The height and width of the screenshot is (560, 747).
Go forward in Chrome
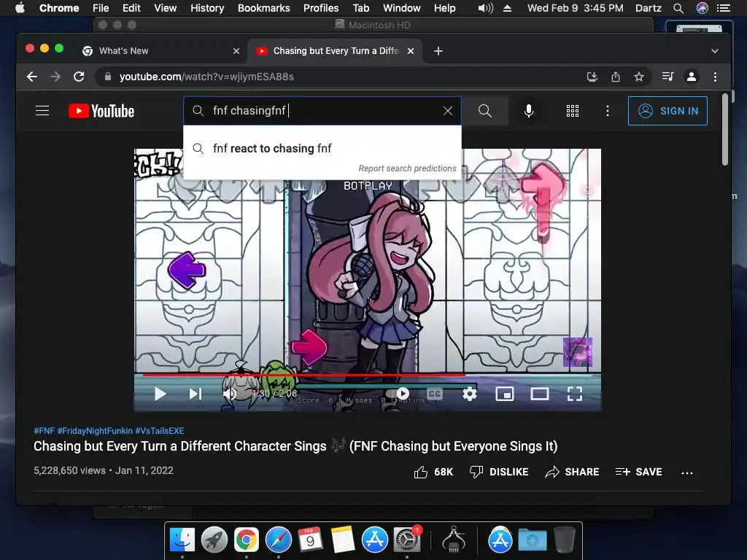(x=55, y=77)
